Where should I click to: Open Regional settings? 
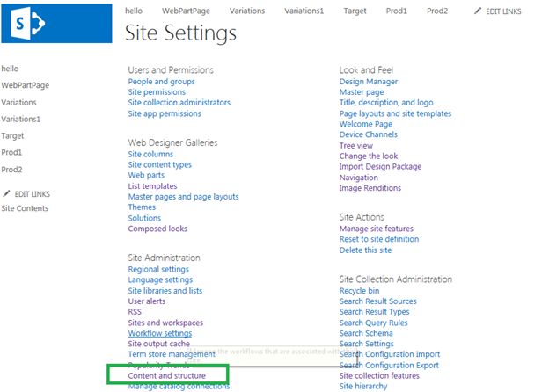[x=158, y=269]
